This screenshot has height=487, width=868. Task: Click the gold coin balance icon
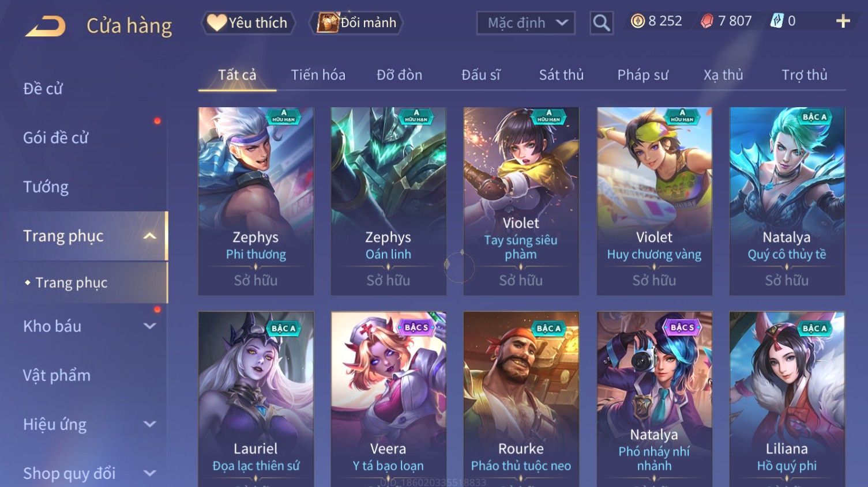pos(637,21)
